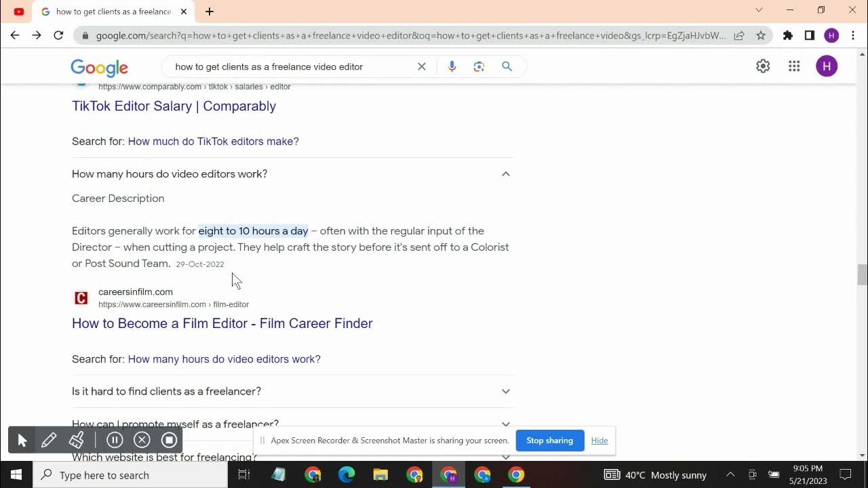Viewport: 868px width, 488px height.
Task: Search for 'How much do TikTok editors make?'
Action: (213, 141)
